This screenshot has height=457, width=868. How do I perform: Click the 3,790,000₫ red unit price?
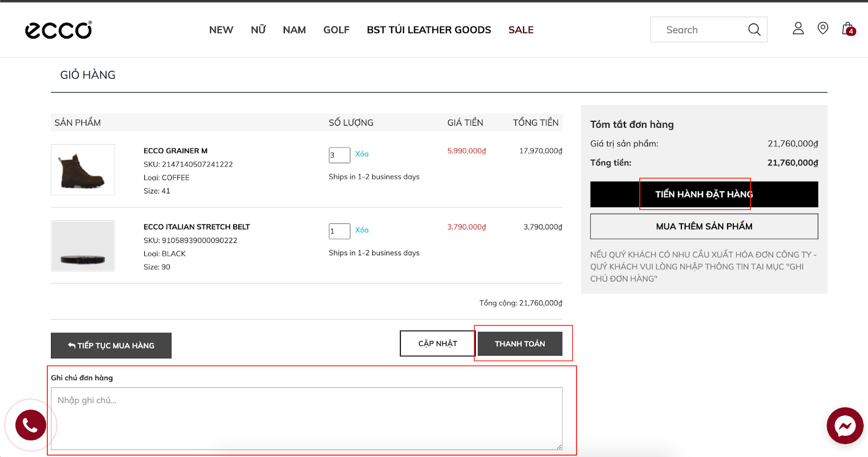pos(467,227)
